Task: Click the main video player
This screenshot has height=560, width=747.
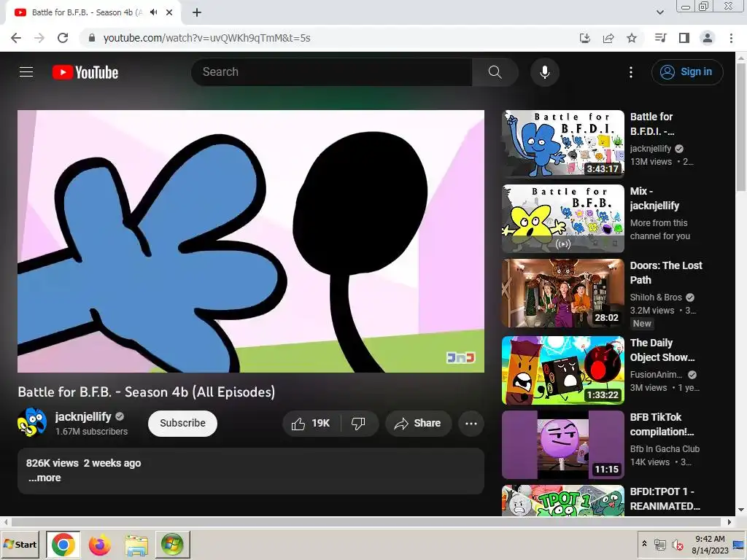Action: 251,241
